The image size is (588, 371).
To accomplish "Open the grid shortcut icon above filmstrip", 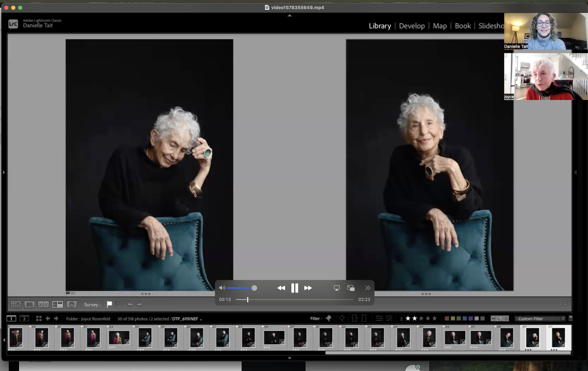I will tap(39, 319).
